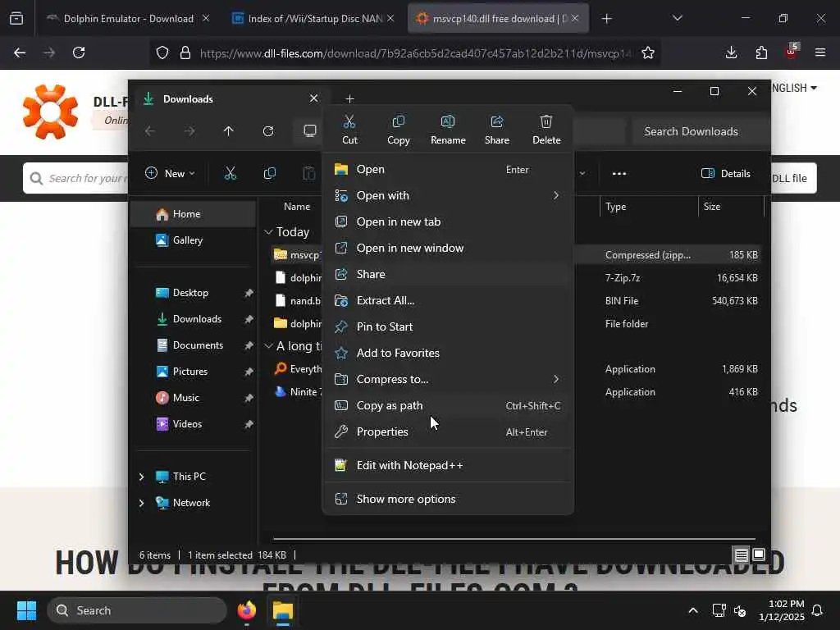Click Explorer back arrow
Screen dimensions: 840x630
tap(150, 131)
